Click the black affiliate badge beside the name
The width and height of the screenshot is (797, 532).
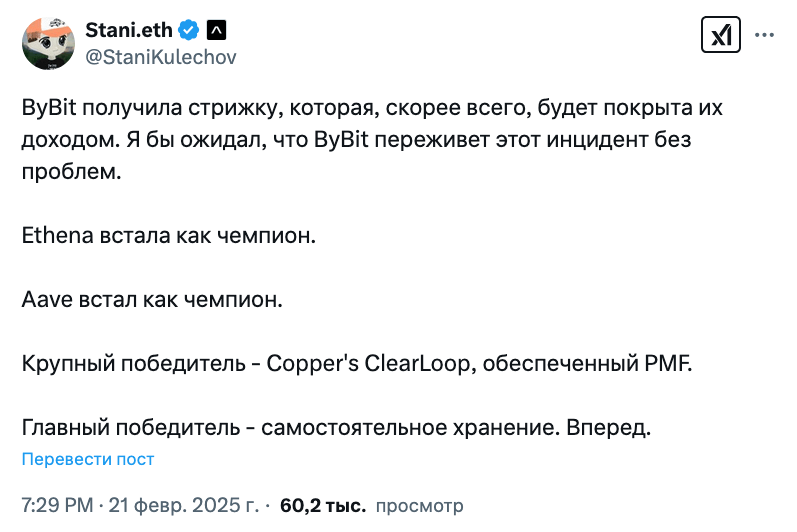tap(216, 30)
